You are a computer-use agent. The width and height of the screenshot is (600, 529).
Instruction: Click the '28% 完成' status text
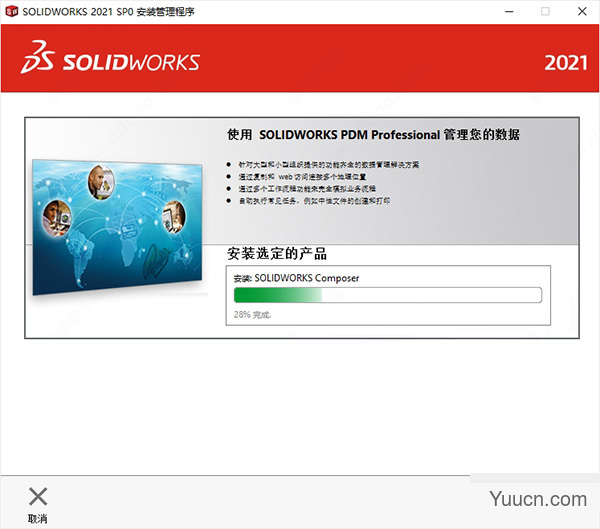point(252,315)
